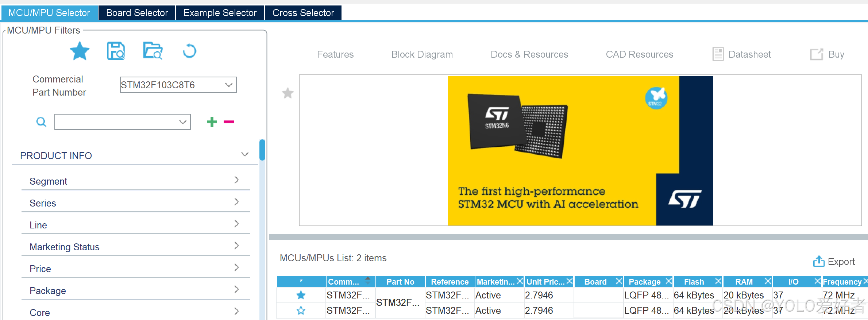The height and width of the screenshot is (320, 868).
Task: Collapse the PRODUCT INFO section
Action: tap(245, 154)
